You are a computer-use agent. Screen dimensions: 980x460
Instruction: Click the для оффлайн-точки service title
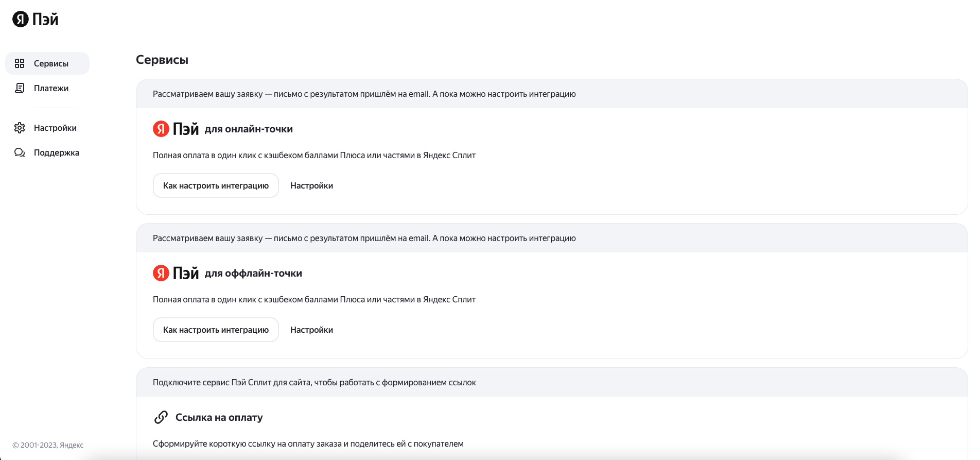click(x=253, y=274)
